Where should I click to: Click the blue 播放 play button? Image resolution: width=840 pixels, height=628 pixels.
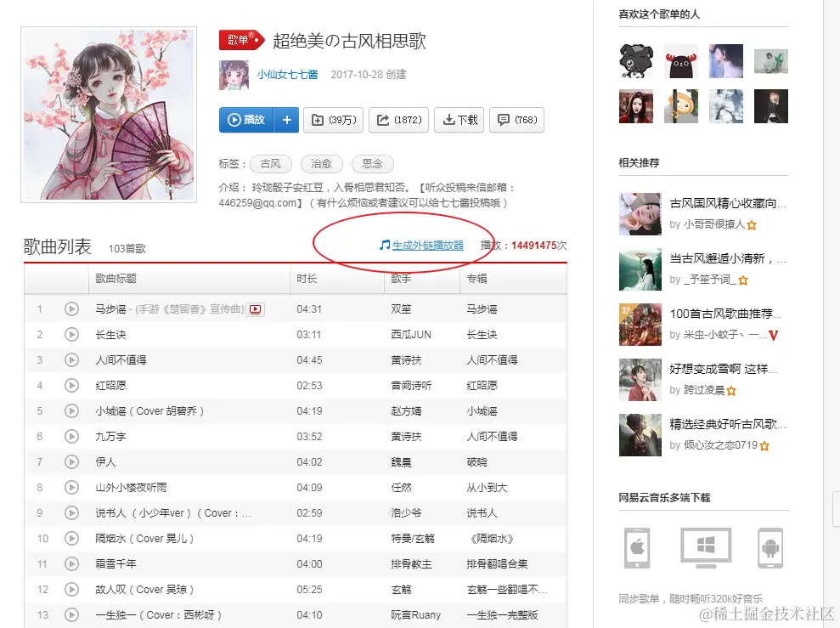pyautogui.click(x=246, y=120)
